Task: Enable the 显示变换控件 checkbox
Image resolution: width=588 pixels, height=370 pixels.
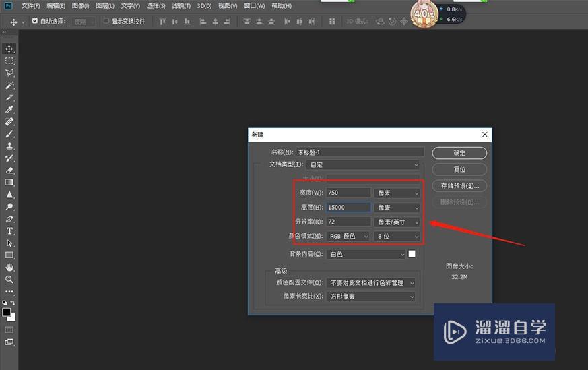Action: pyautogui.click(x=106, y=21)
